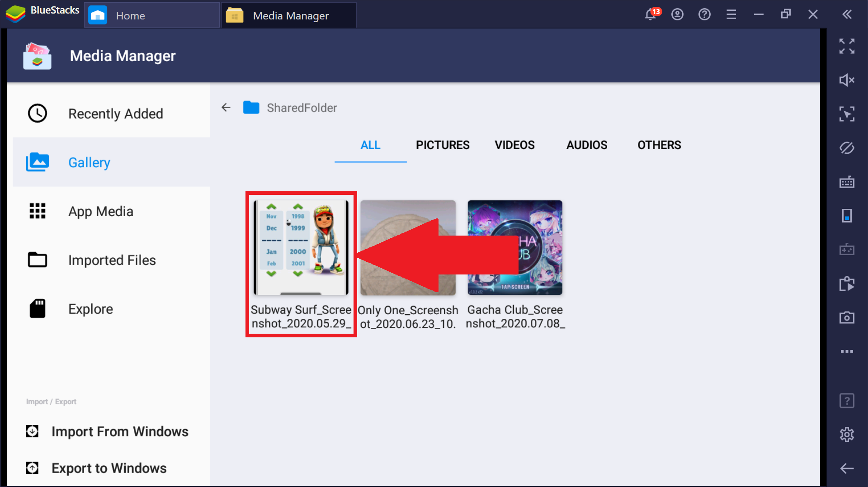Go back using the arrow beside SharedFolder
The width and height of the screenshot is (868, 487).
click(x=226, y=108)
